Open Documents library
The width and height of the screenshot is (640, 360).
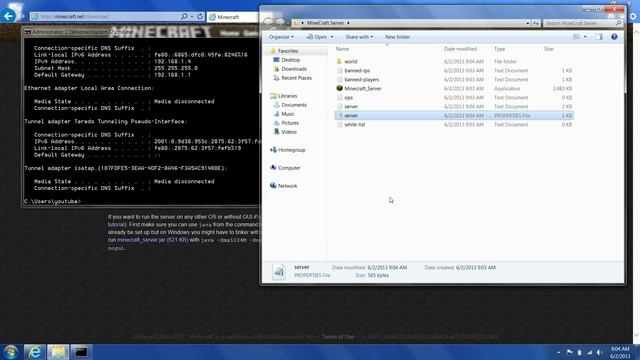click(294, 105)
